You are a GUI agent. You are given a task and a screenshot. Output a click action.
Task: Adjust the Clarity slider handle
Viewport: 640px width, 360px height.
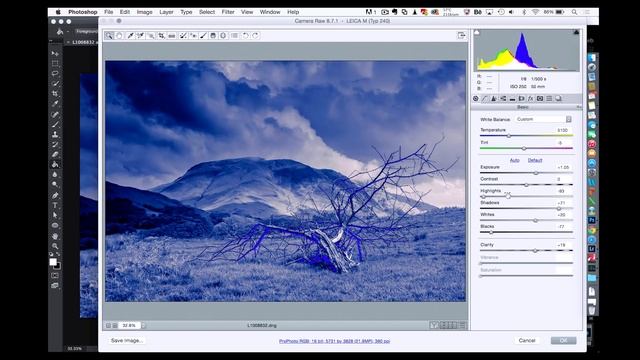coord(535,251)
